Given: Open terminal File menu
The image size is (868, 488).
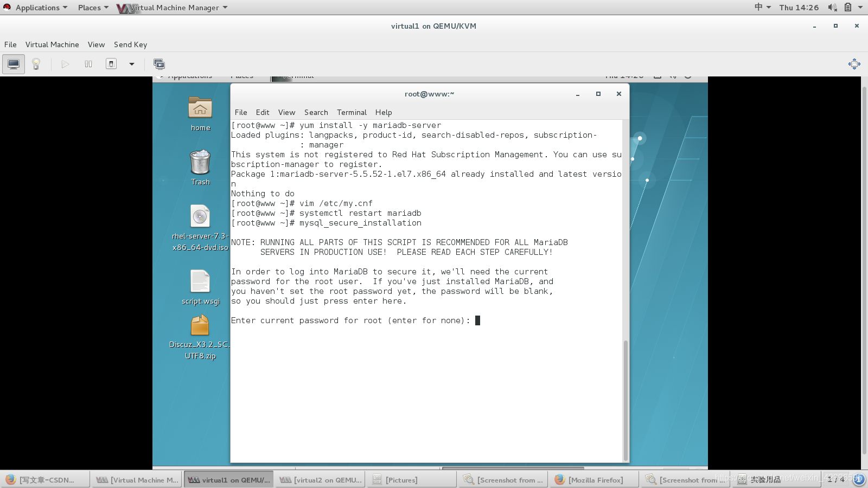Looking at the screenshot, I should (x=241, y=112).
